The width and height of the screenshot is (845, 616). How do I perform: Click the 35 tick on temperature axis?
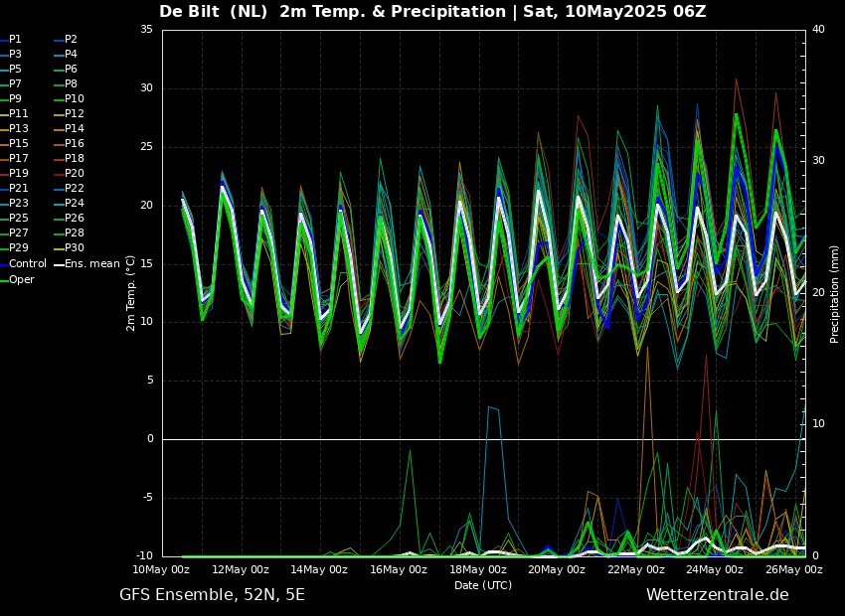[x=146, y=30]
